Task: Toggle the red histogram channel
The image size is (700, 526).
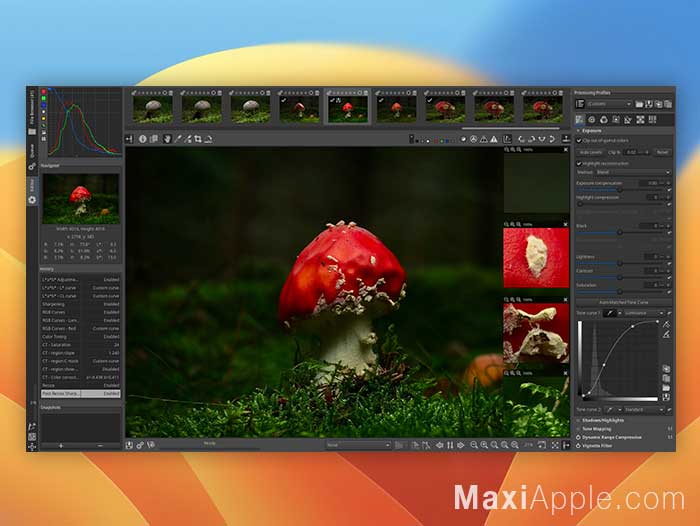Action: pyautogui.click(x=44, y=92)
